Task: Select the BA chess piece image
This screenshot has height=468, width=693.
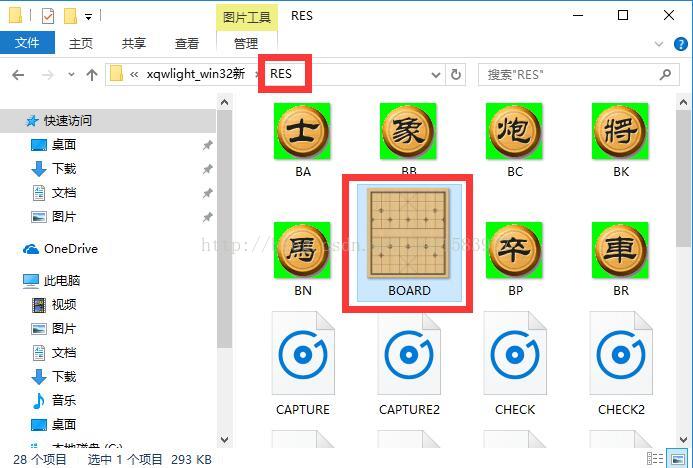Action: [302, 131]
